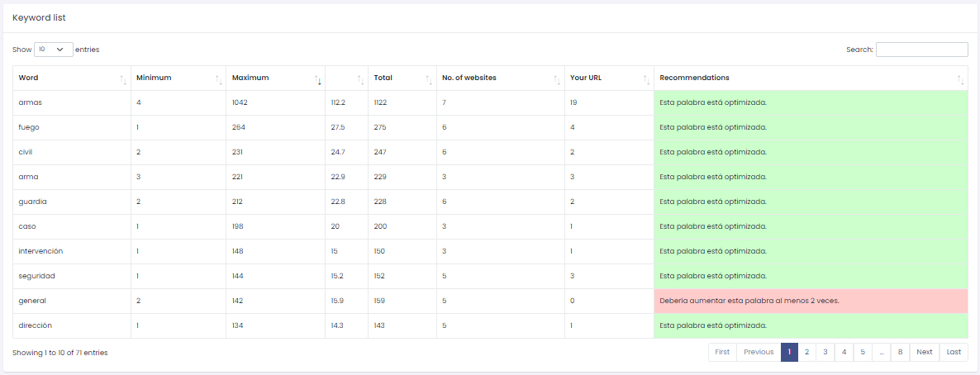Click sort arrows in Word column header
This screenshot has width=980, height=375.
[x=122, y=79]
